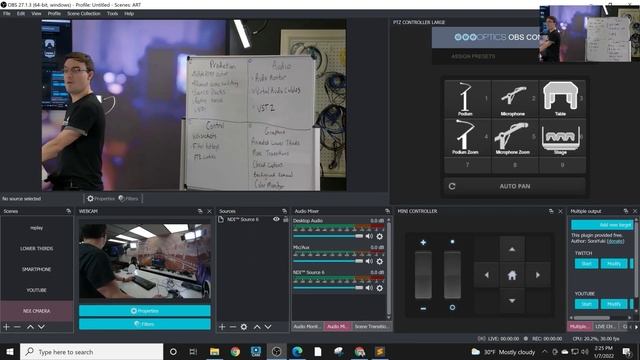Open the Scene Collection menu

[x=84, y=13]
